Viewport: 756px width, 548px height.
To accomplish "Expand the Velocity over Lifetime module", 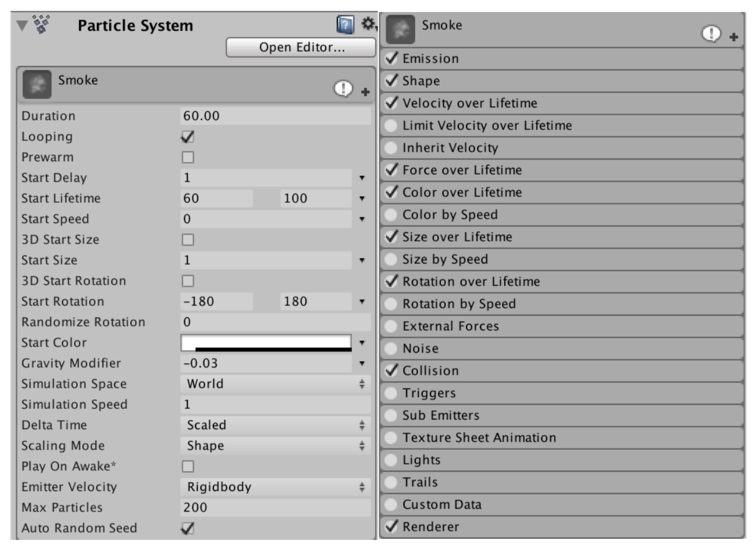I will click(x=469, y=103).
